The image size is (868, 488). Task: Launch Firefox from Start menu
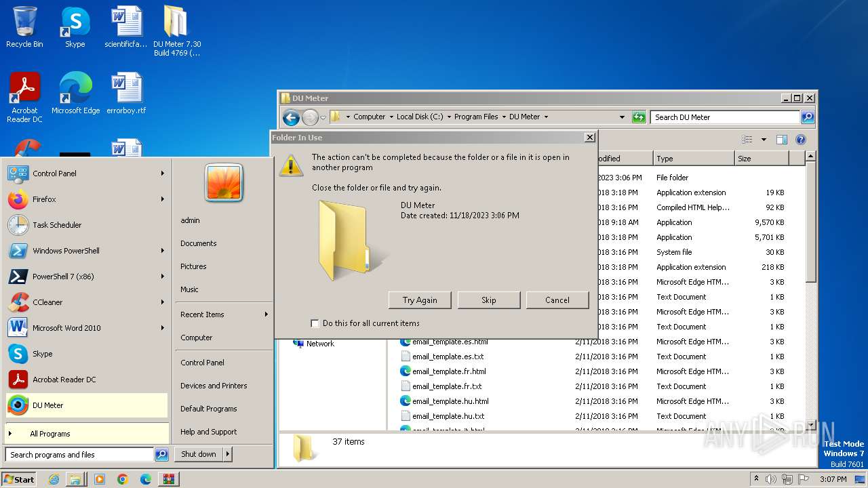(x=87, y=199)
